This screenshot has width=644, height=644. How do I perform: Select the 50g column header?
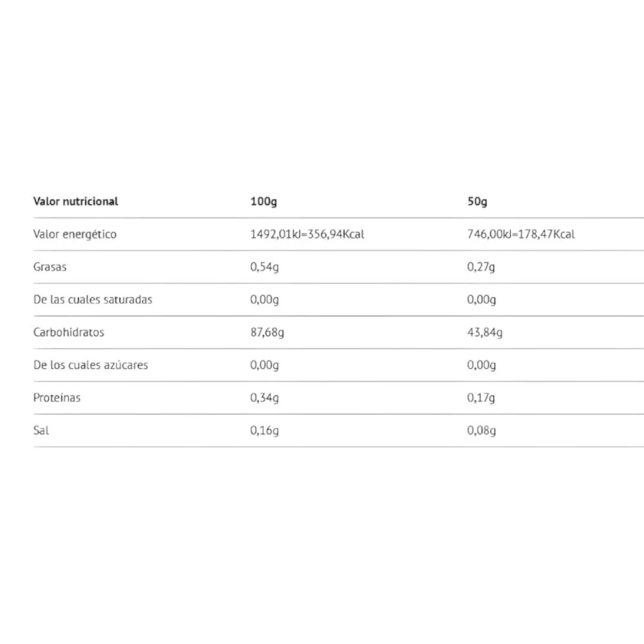point(477,202)
